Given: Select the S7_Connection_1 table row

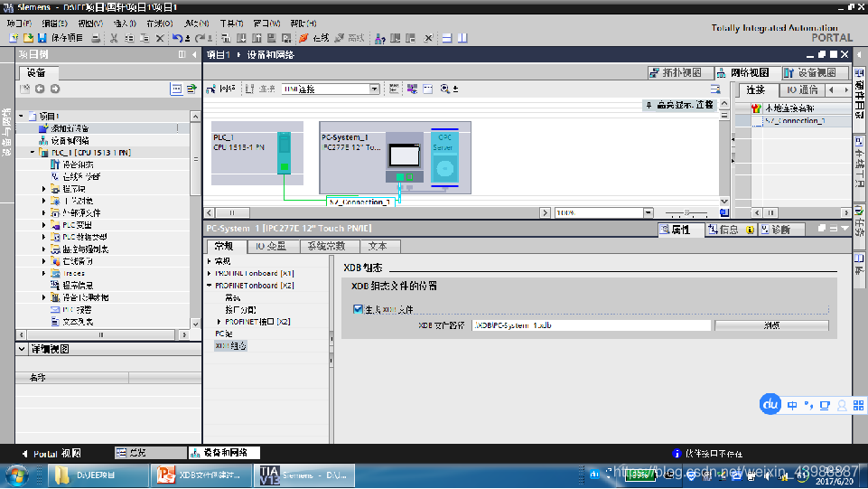Looking at the screenshot, I should pyautogui.click(x=793, y=121).
